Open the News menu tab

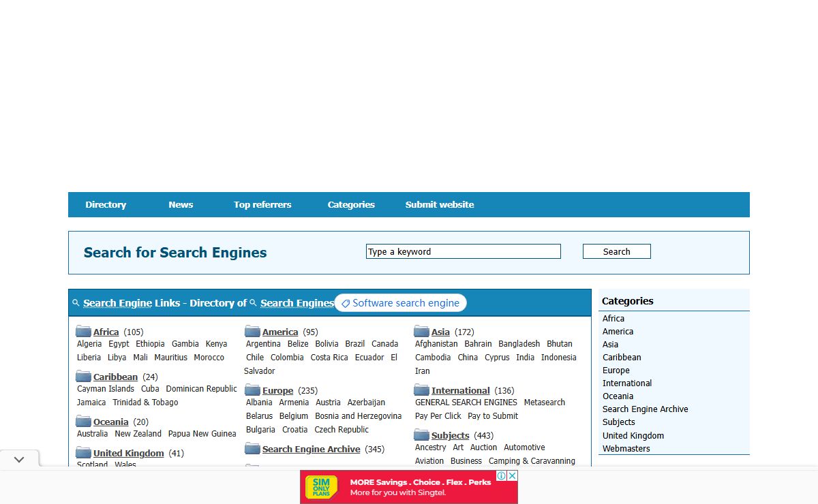[x=181, y=204]
